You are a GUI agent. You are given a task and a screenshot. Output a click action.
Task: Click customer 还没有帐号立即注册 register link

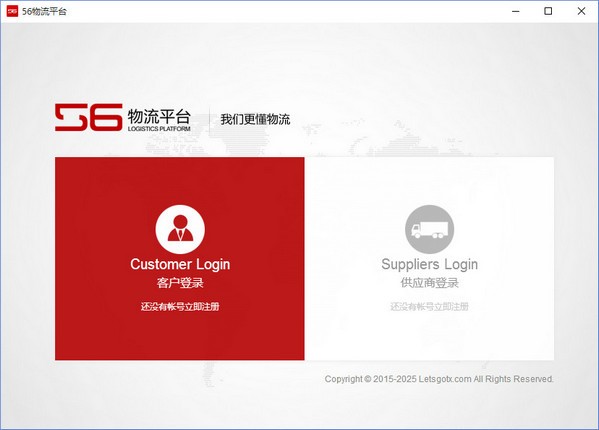(180, 307)
